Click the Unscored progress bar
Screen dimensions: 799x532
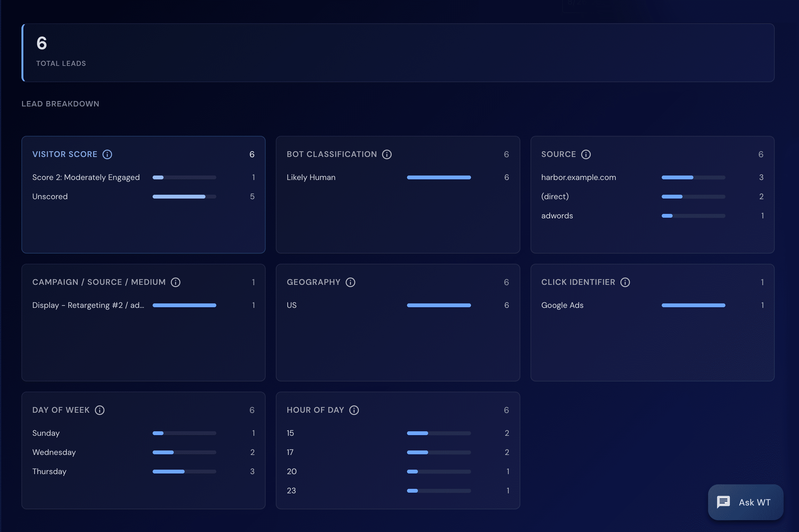(184, 196)
